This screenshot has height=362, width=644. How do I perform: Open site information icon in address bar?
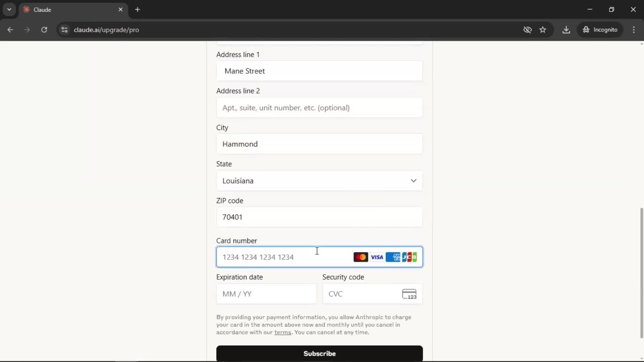64,30
